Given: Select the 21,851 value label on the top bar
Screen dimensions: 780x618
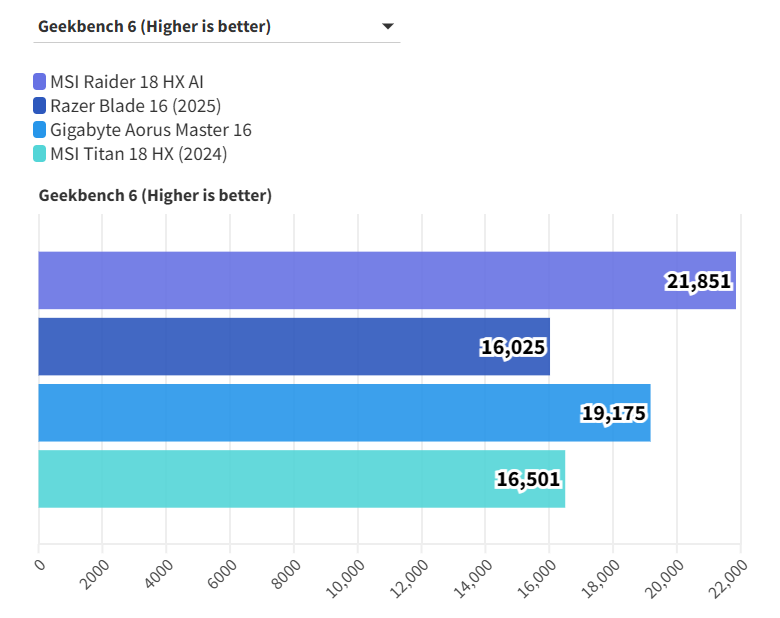Looking at the screenshot, I should 699,282.
